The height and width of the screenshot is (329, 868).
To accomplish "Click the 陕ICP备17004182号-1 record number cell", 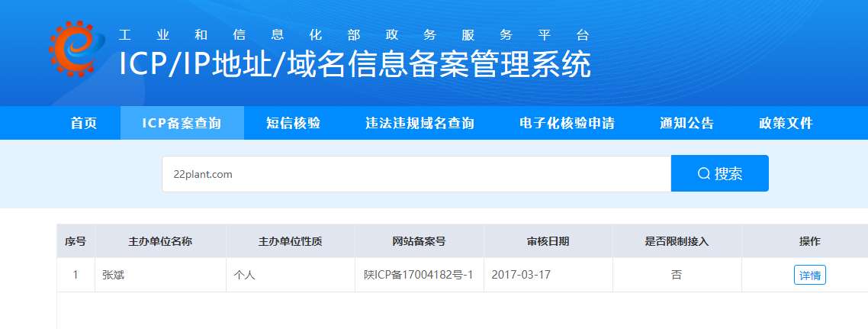I will 419,275.
